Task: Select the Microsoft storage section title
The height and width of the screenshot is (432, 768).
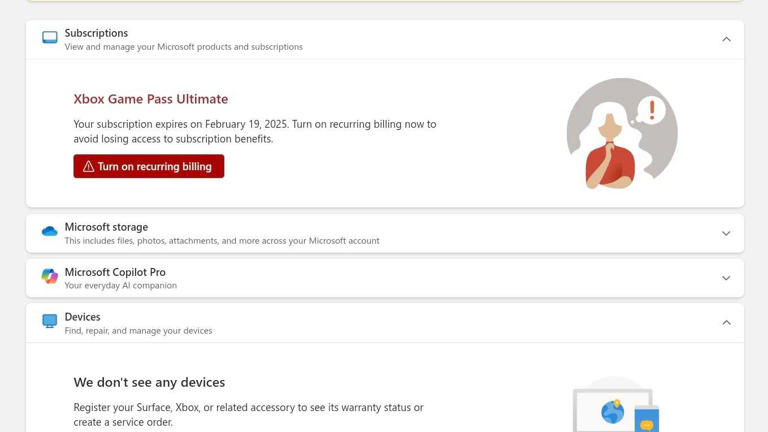Action: [x=106, y=227]
